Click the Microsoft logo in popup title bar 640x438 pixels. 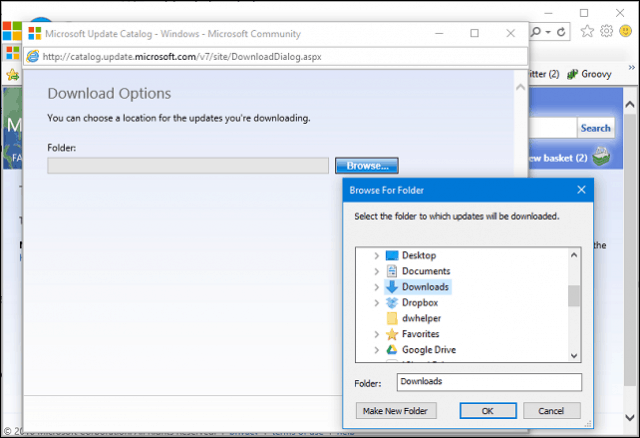35,33
